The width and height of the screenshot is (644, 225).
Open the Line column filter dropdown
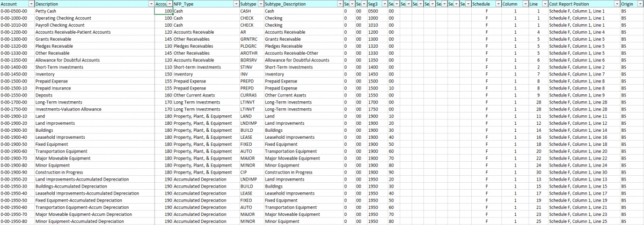click(x=545, y=4)
